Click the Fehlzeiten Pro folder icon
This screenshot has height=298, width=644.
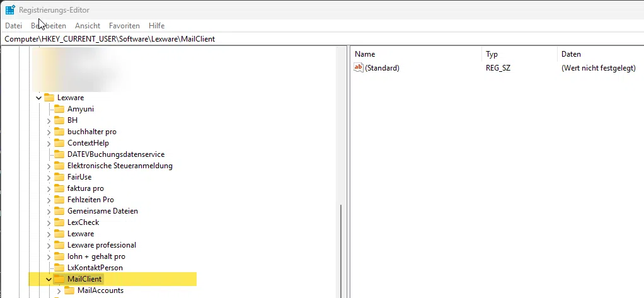(60, 200)
